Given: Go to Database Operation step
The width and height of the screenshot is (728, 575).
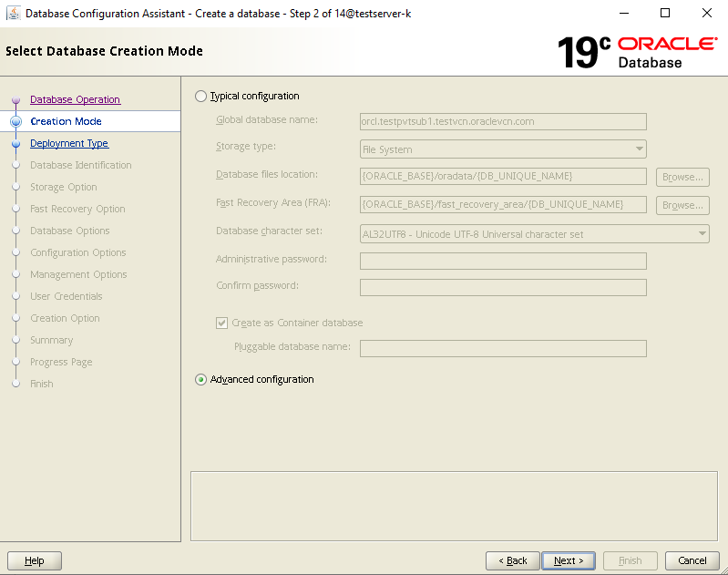Looking at the screenshot, I should [x=76, y=99].
